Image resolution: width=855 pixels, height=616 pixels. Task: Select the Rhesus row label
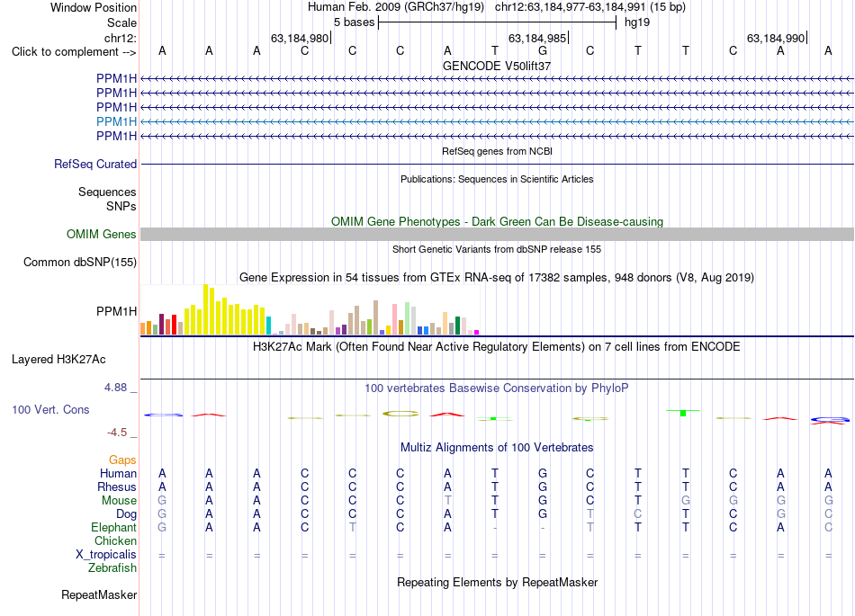point(117,487)
